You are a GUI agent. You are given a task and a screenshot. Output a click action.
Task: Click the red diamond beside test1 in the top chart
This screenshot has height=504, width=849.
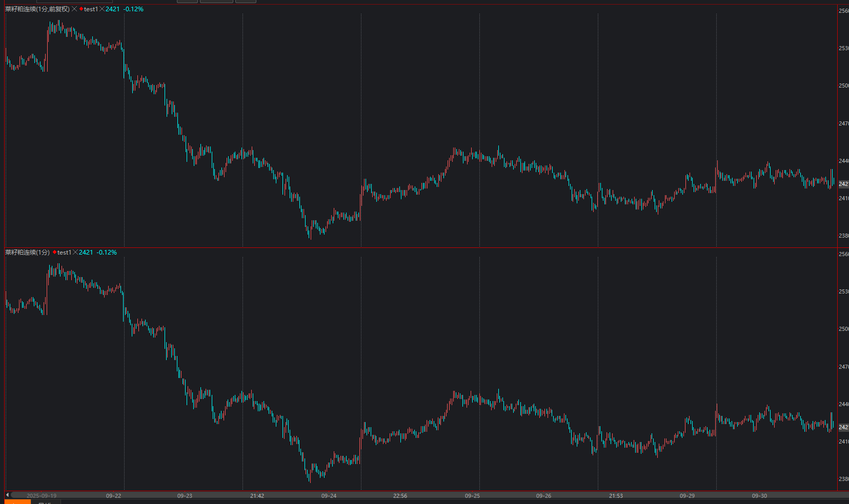point(81,9)
